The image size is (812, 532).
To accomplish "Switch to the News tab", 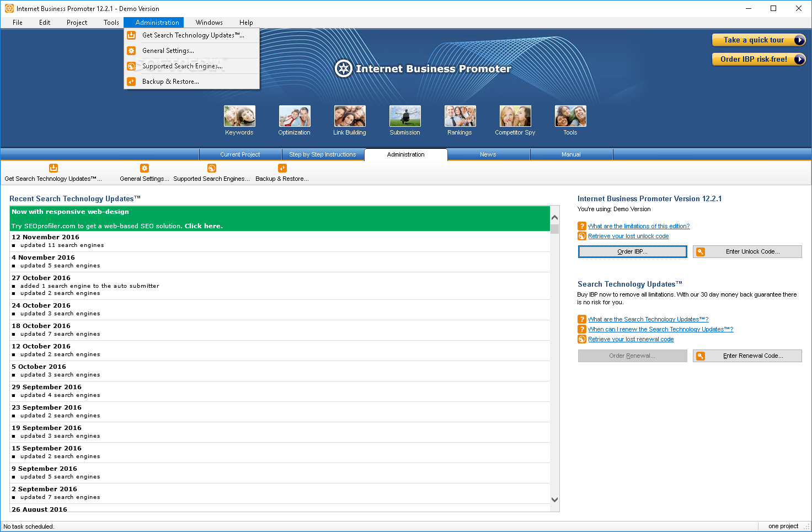I will pos(488,154).
